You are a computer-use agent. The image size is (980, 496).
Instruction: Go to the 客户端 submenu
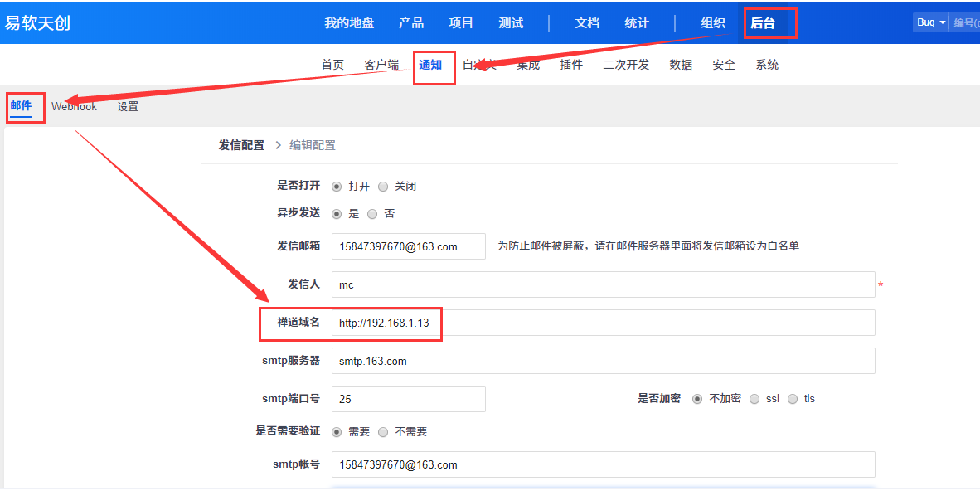(381, 65)
